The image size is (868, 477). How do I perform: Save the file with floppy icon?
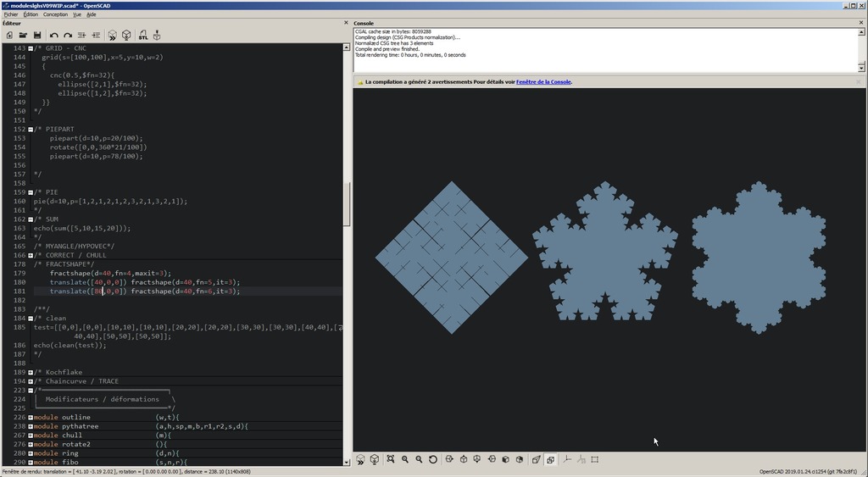pyautogui.click(x=37, y=36)
